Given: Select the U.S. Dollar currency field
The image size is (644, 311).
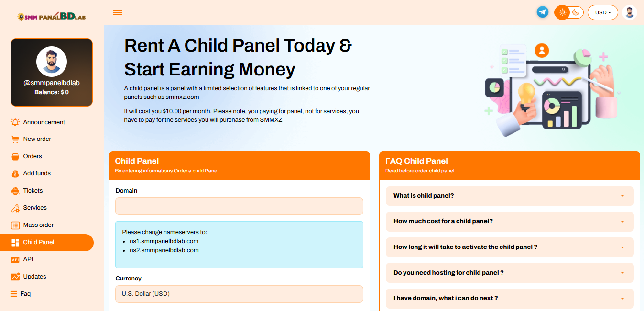Looking at the screenshot, I should point(239,294).
